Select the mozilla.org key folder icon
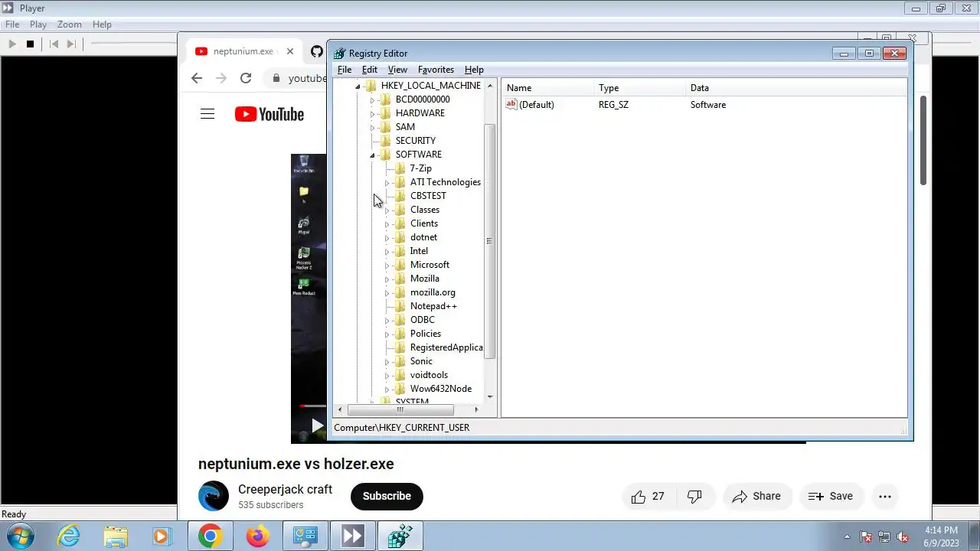The image size is (980, 551). tap(400, 292)
